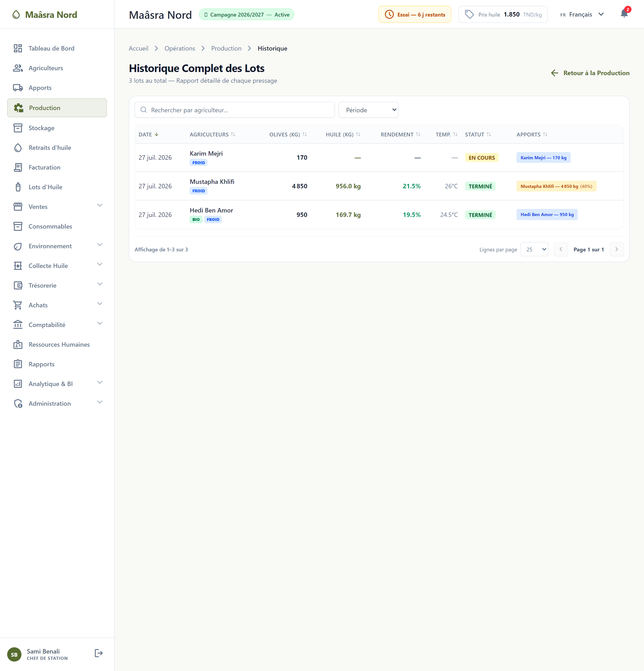Open the Français language selector
The width and height of the screenshot is (644, 671).
pyautogui.click(x=582, y=14)
